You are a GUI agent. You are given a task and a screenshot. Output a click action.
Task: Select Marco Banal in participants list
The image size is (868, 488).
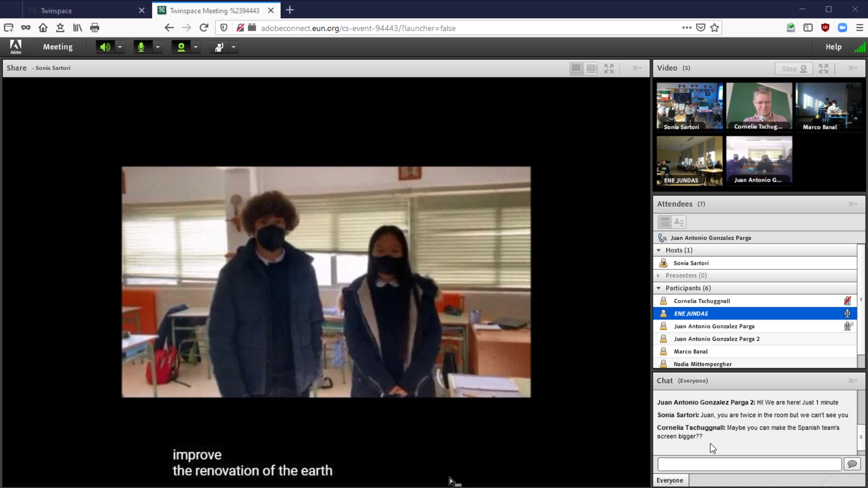pos(755,352)
